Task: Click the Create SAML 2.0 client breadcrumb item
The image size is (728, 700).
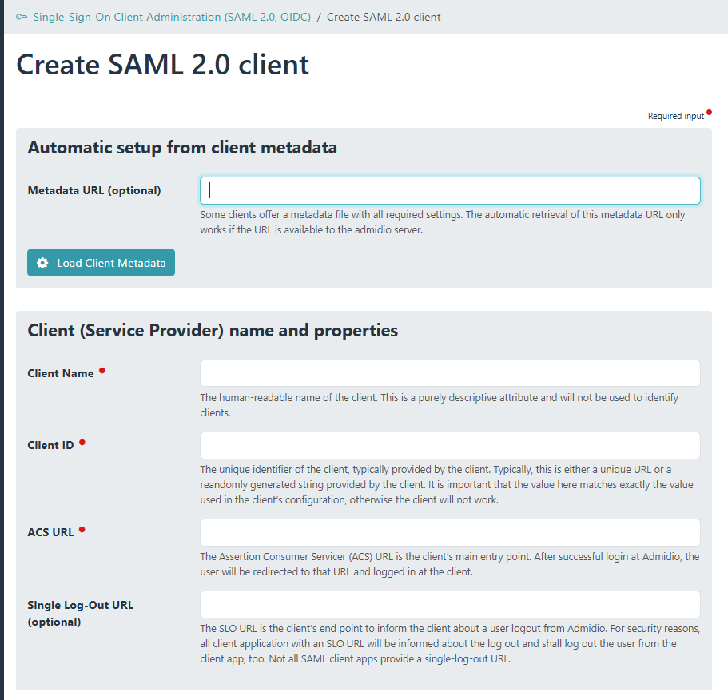Action: point(384,17)
